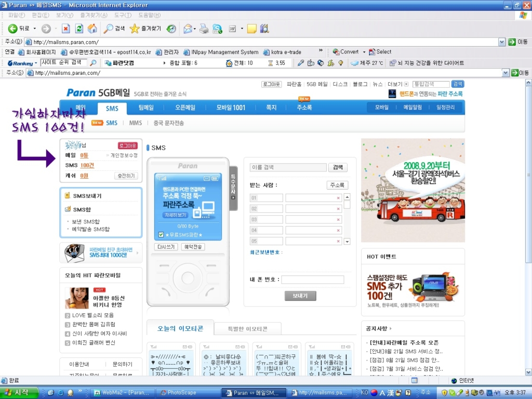Viewport: 532px width, 399px height.
Task: Open the address bar dropdown arrow
Action: (x=502, y=42)
